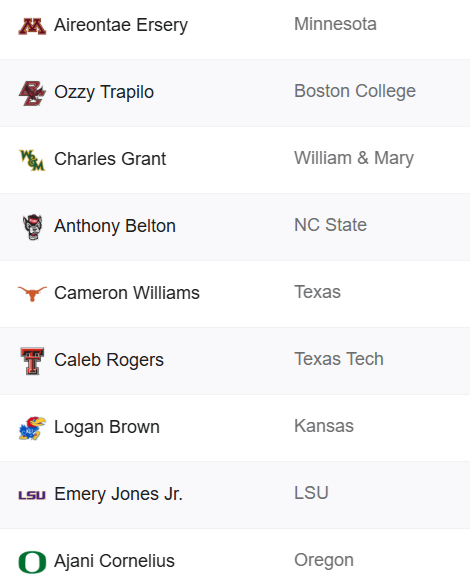
Task: Select the Texas Tech logo icon
Action: pyautogui.click(x=32, y=361)
